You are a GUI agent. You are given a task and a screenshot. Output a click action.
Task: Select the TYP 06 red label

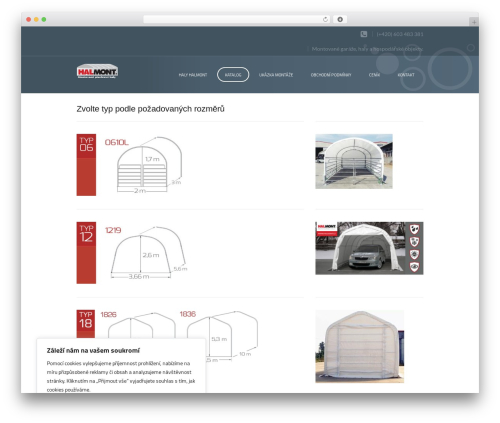click(x=86, y=165)
